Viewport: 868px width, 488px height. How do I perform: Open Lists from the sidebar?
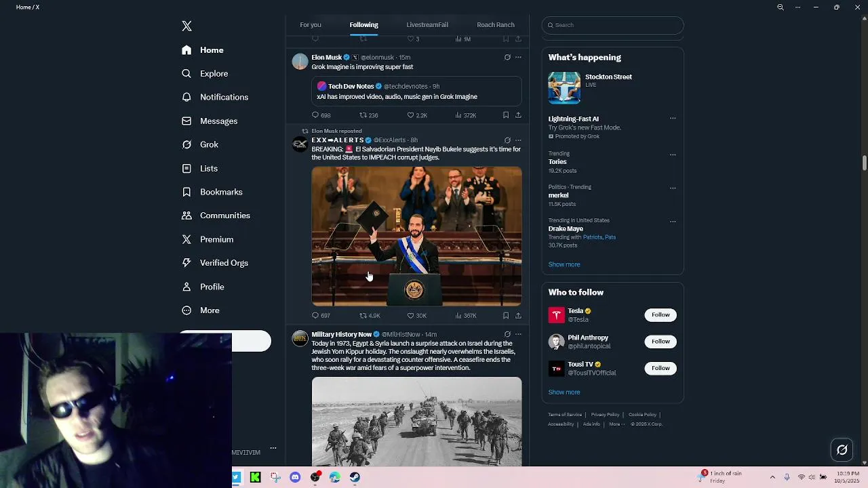pyautogui.click(x=199, y=168)
